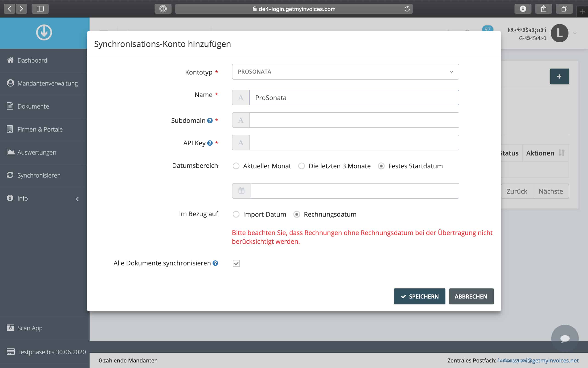Expand the user account dropdown arrow
Screen dimensions: 588x368
coord(575,33)
